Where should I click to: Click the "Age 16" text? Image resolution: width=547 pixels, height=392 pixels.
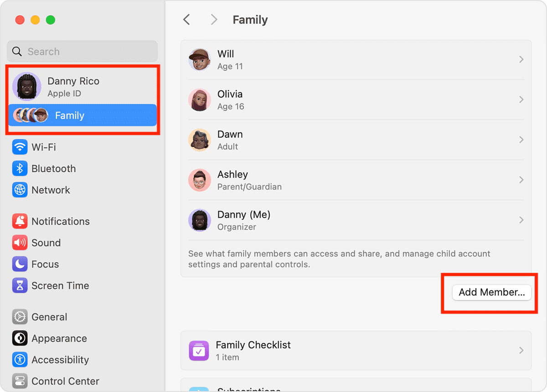tap(231, 107)
